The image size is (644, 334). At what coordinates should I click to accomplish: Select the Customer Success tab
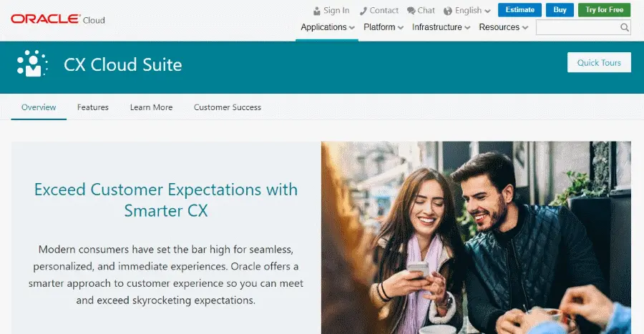tap(227, 107)
